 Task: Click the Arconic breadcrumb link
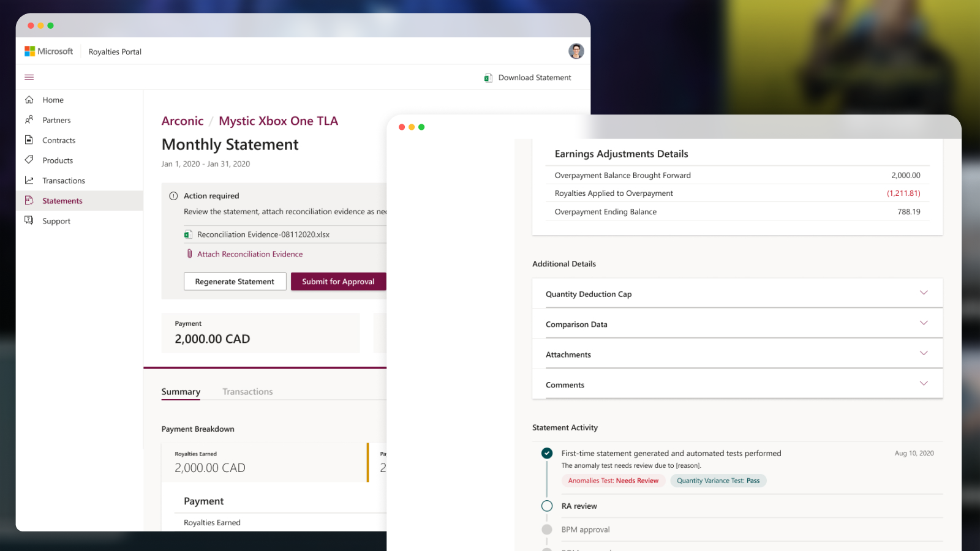pos(183,121)
